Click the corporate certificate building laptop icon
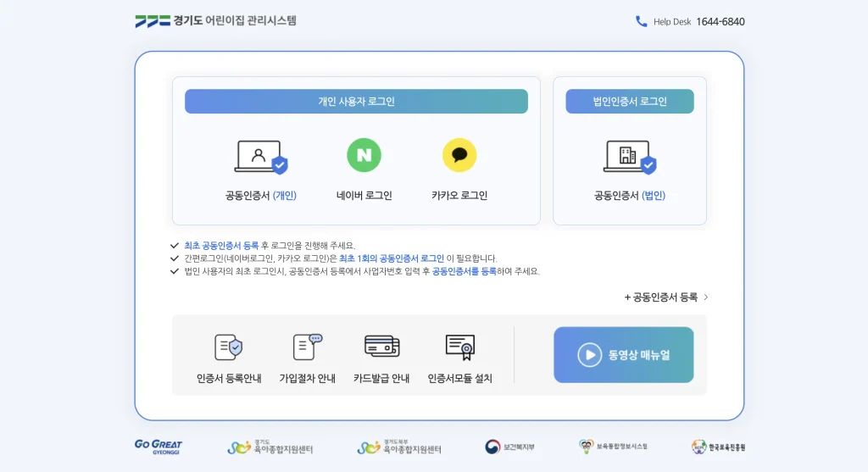Viewport: 868px width, 472px height. click(x=630, y=157)
